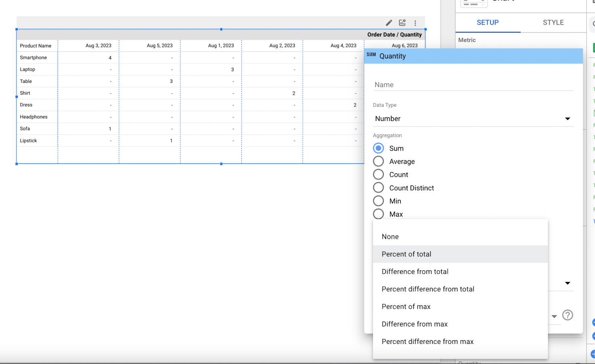595x364 pixels.
Task: Switch to the SETUP tab
Action: pos(488,23)
